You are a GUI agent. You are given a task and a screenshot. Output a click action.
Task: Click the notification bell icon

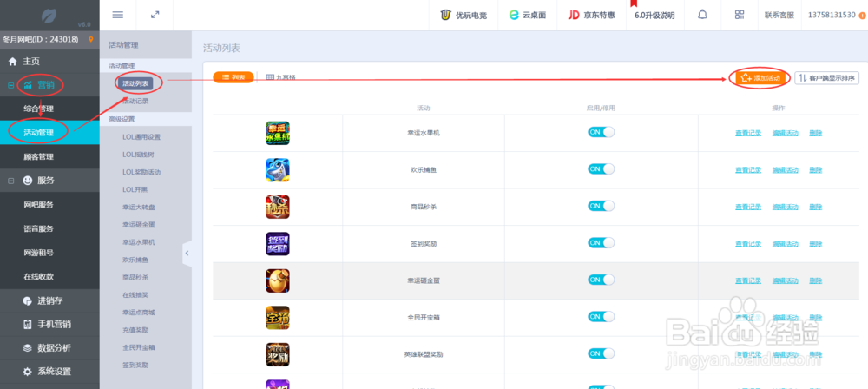click(x=702, y=15)
